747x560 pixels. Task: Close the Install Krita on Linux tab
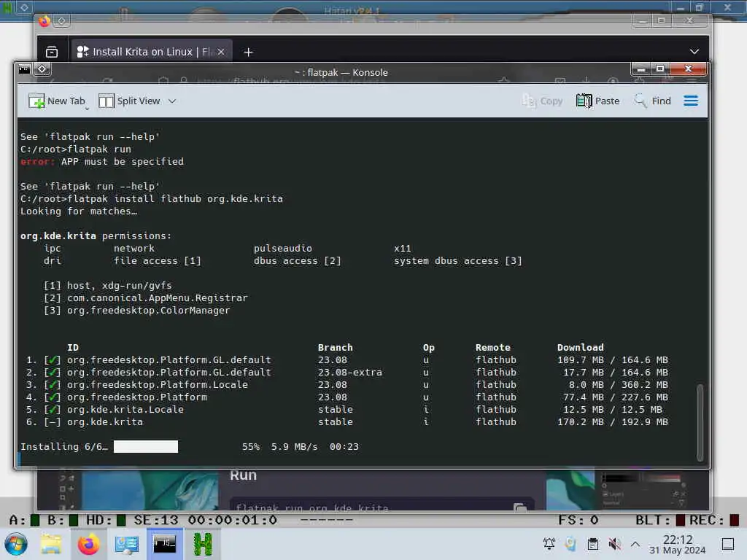coord(221,52)
